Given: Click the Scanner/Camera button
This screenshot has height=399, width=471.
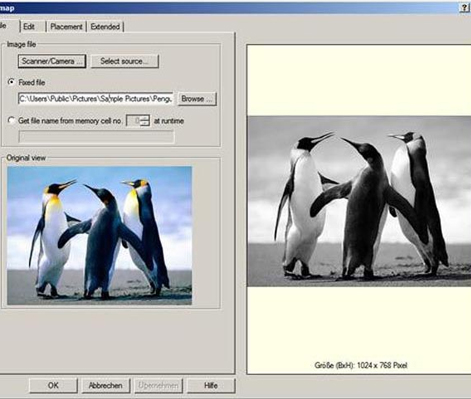Looking at the screenshot, I should (x=52, y=61).
